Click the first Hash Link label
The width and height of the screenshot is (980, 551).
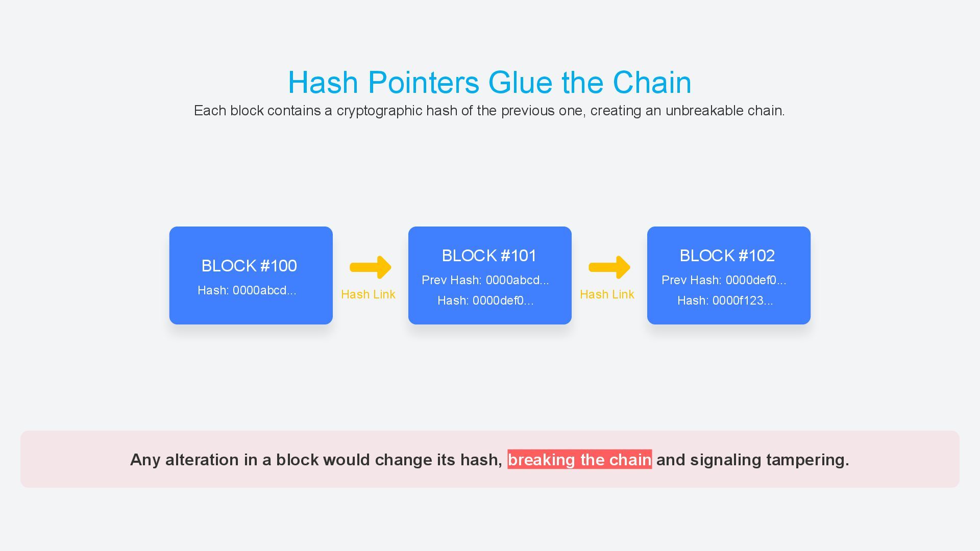click(x=368, y=294)
